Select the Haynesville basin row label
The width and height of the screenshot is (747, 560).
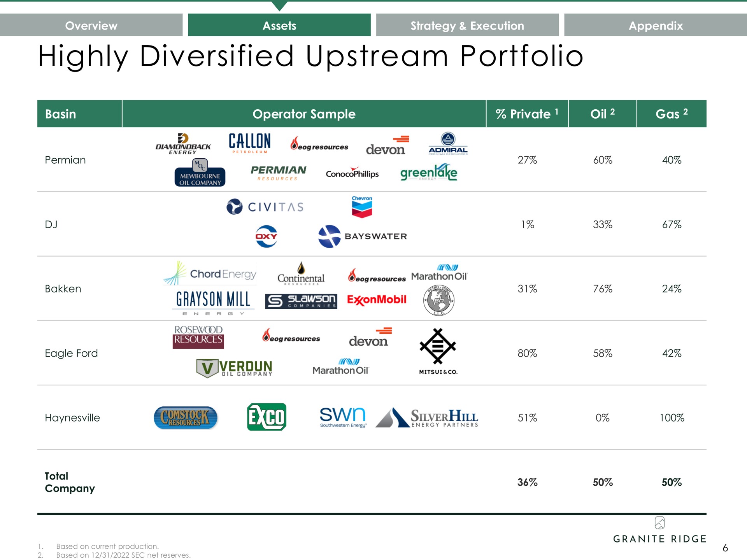click(72, 418)
